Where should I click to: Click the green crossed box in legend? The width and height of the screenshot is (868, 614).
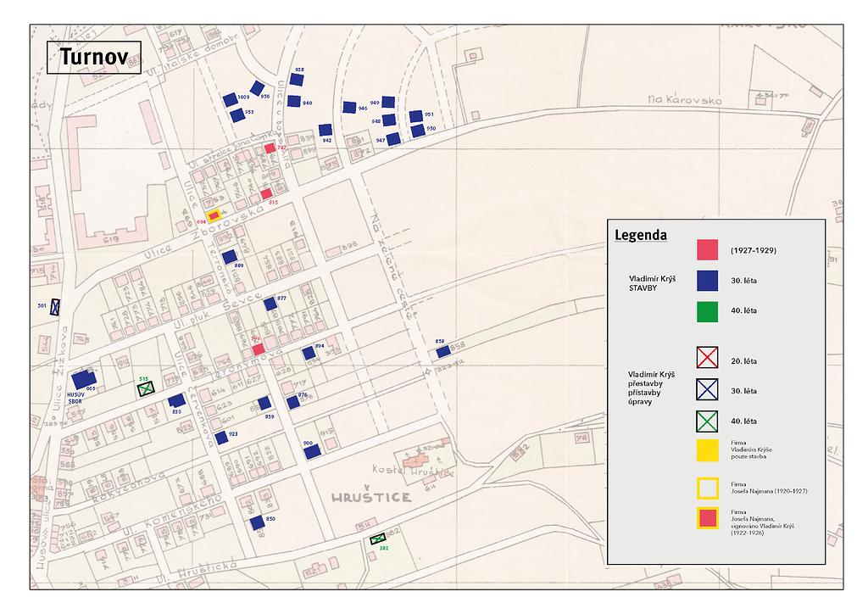coord(707,420)
